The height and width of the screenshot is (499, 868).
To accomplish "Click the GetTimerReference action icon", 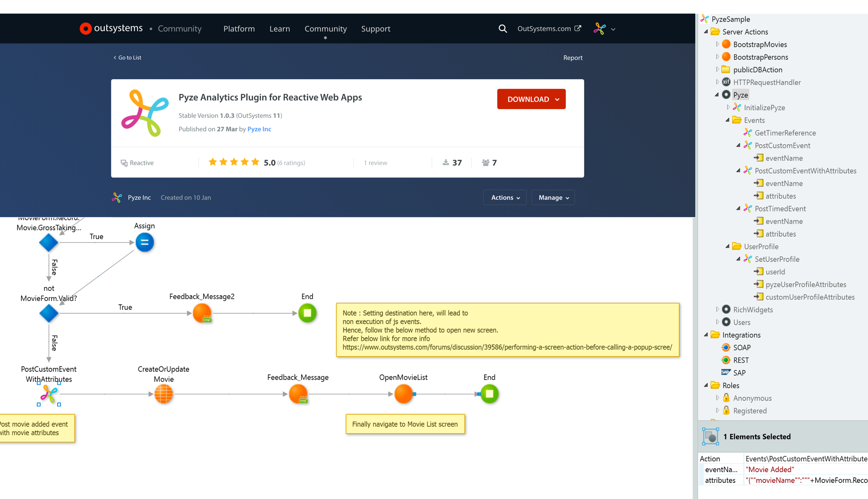I will [748, 132].
